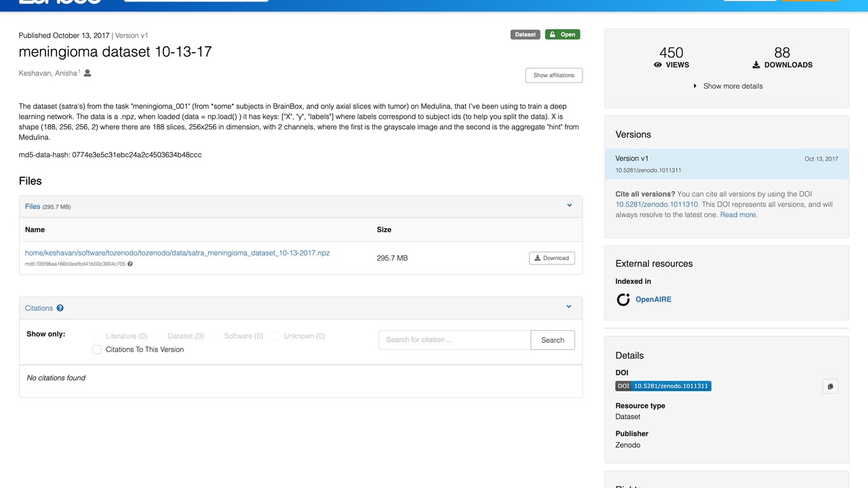This screenshot has width=868, height=488.
Task: Click the download icon next to DOWNLOADS
Action: [x=756, y=65]
